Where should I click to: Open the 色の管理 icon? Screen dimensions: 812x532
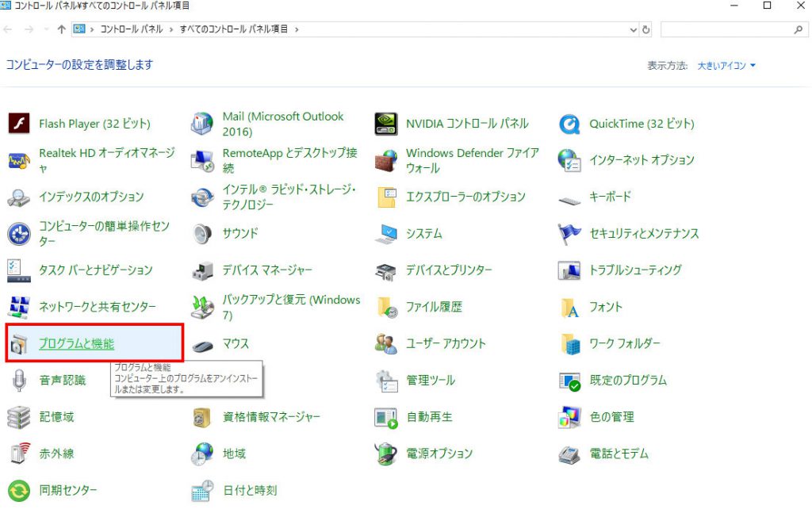[569, 417]
